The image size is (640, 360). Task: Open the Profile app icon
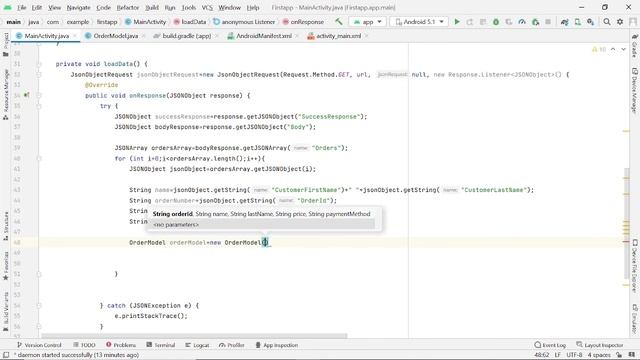[x=522, y=22]
